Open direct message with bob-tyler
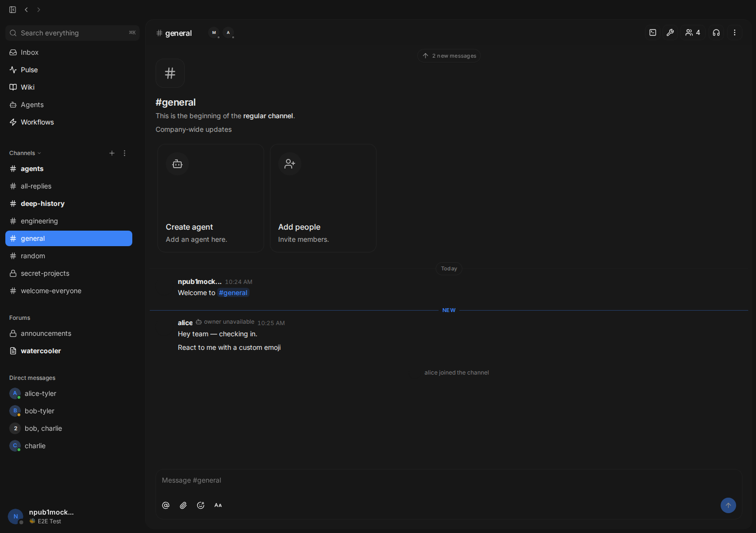The height and width of the screenshot is (533, 756). coord(69,411)
